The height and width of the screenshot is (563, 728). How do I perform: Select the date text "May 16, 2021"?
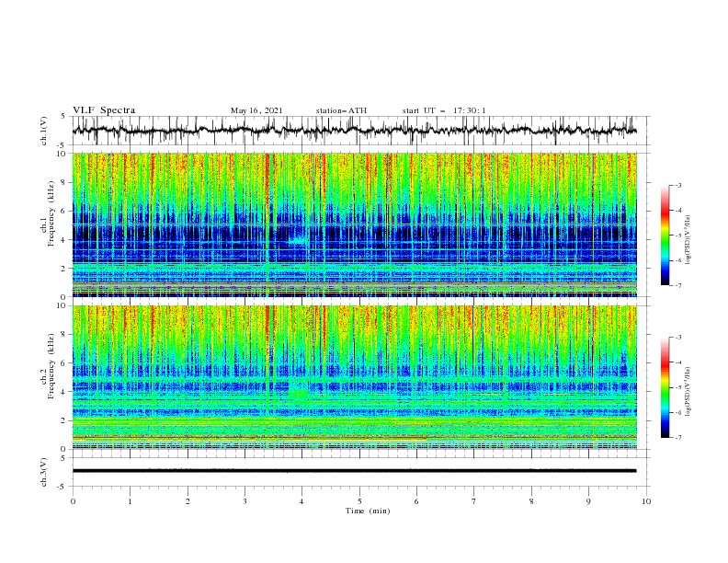click(x=256, y=110)
